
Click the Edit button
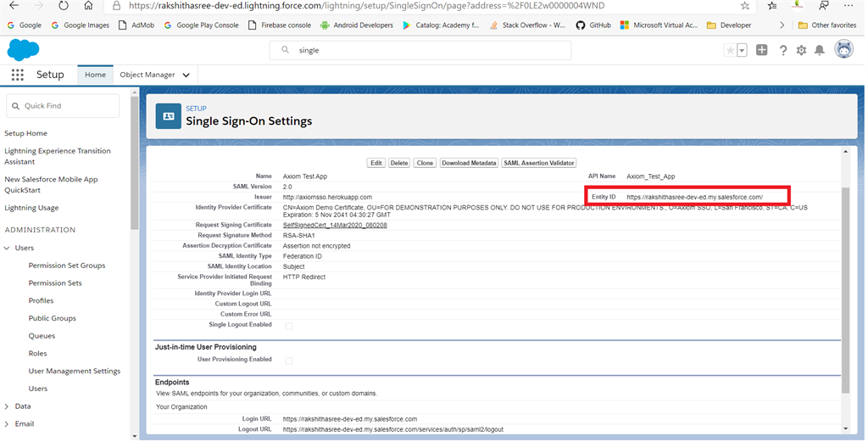point(376,163)
